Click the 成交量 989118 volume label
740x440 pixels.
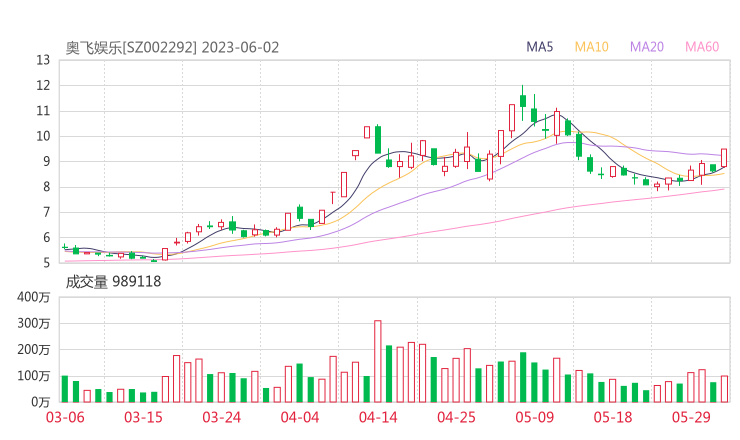click(x=113, y=282)
